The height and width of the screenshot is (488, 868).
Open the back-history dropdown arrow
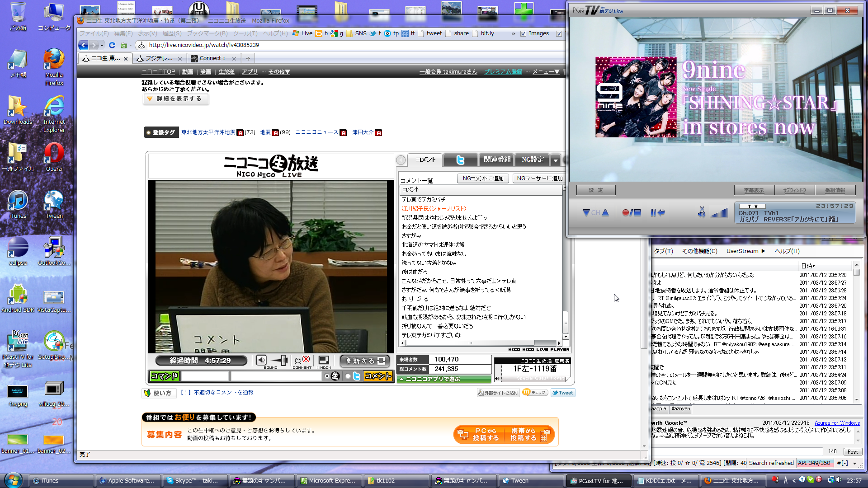(102, 45)
